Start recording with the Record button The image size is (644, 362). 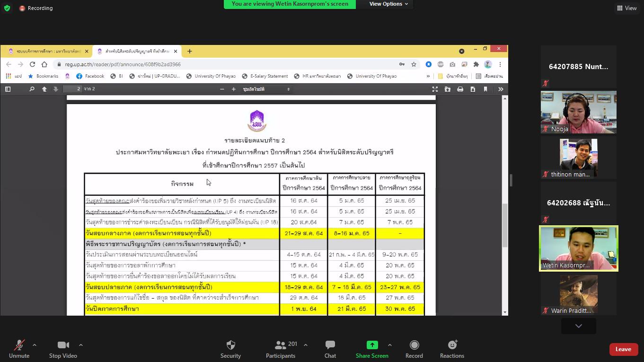click(414, 349)
